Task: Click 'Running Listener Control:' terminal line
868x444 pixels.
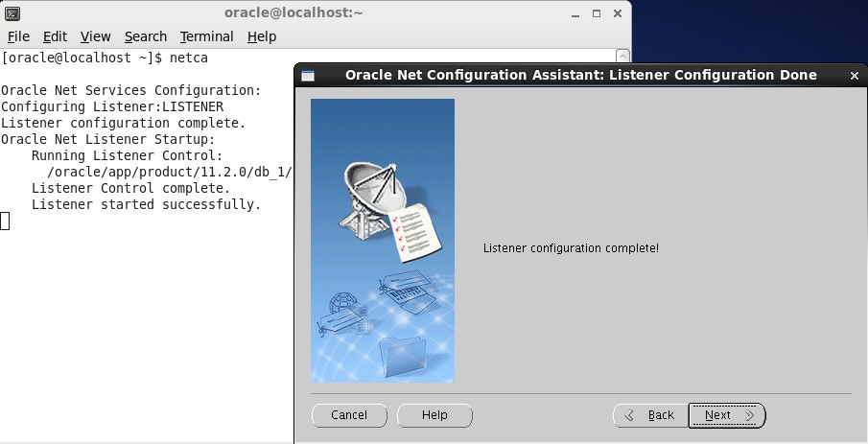Action: click(x=128, y=155)
